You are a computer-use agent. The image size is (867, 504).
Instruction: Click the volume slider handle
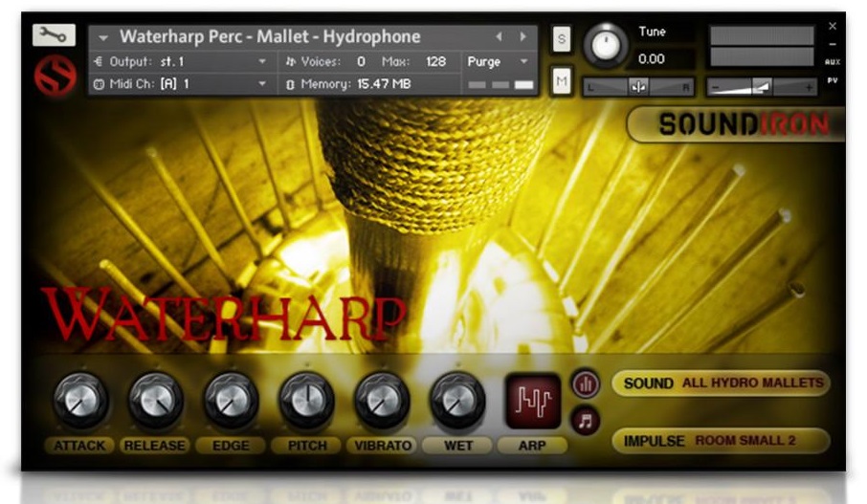click(x=762, y=87)
